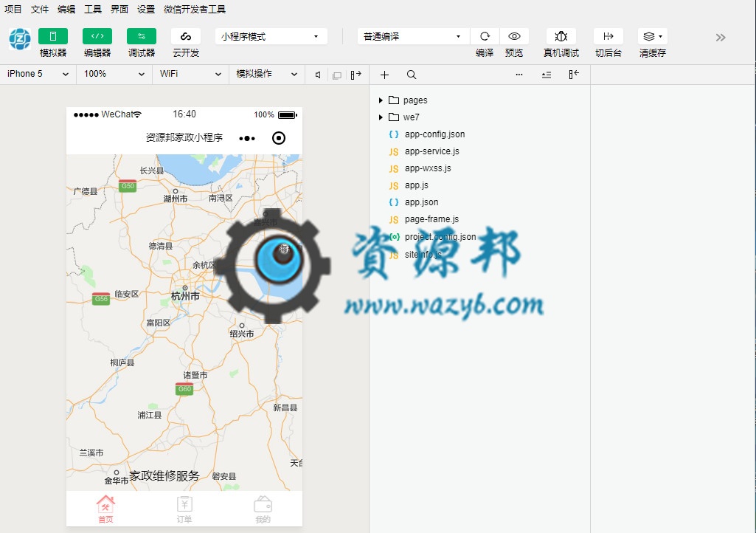Click the 绍兴市 city label

(x=242, y=334)
